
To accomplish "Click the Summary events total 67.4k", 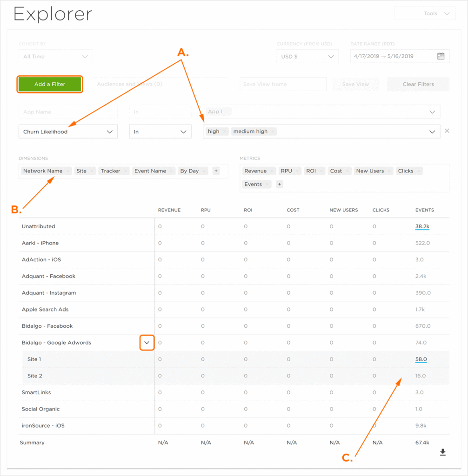I will 422,443.
